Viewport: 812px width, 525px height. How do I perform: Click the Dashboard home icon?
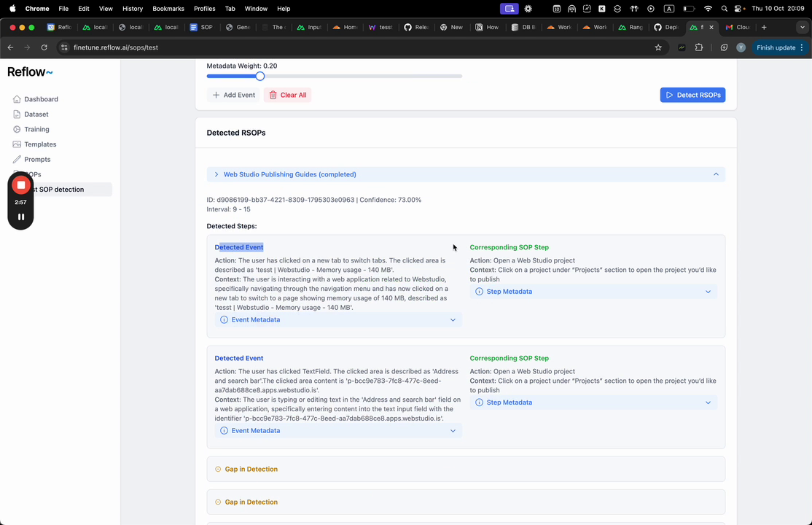[17, 99]
